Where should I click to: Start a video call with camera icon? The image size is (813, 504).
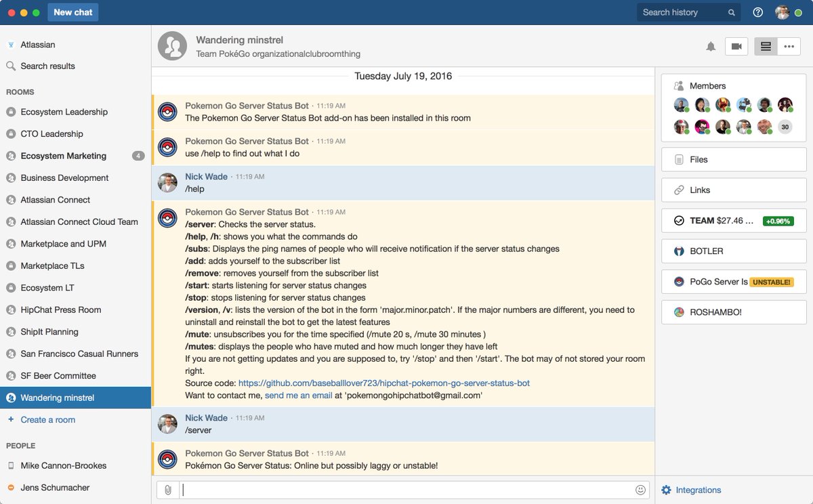click(736, 47)
